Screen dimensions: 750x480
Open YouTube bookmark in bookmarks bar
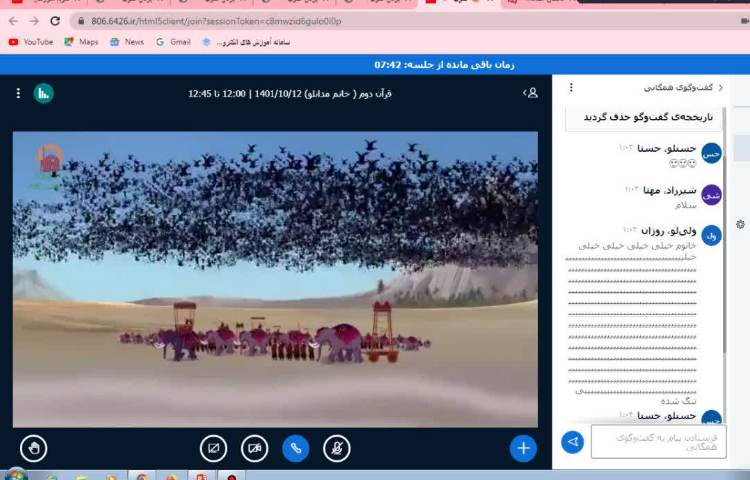tap(31, 42)
